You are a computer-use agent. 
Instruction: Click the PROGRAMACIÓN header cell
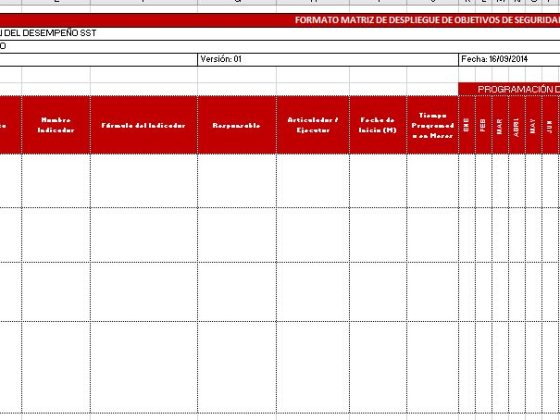coord(509,89)
